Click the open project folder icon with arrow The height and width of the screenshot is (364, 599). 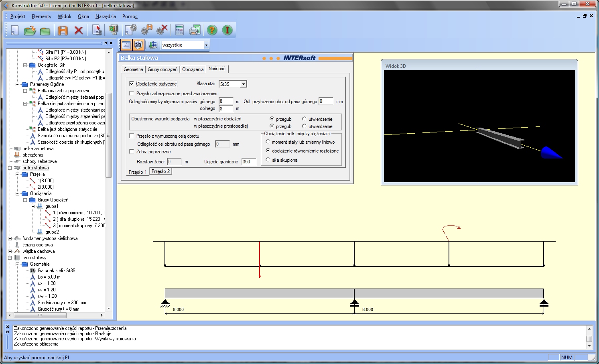tap(30, 30)
